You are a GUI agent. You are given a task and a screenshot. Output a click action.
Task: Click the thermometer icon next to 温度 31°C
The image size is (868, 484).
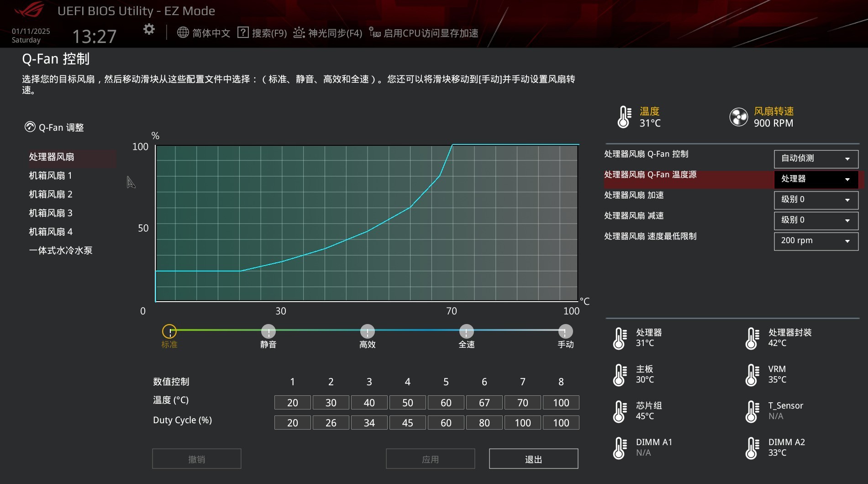624,117
